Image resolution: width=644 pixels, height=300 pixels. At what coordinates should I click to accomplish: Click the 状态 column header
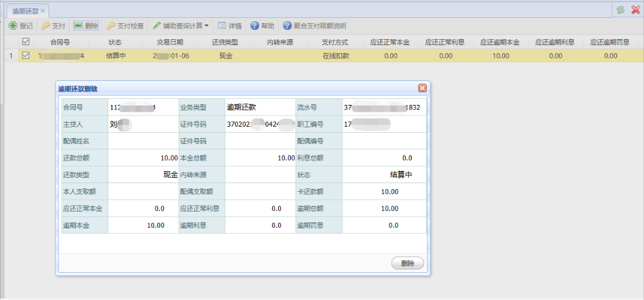tap(115, 42)
